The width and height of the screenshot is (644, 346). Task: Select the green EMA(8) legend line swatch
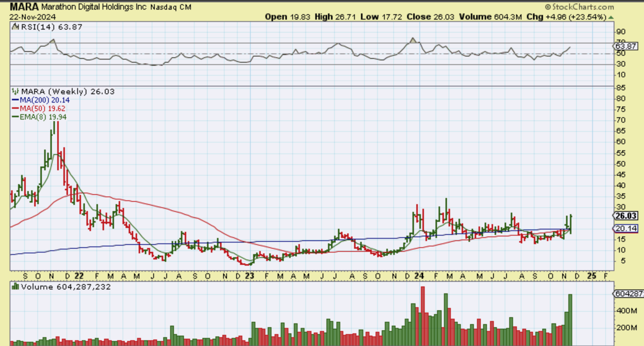pos(15,117)
